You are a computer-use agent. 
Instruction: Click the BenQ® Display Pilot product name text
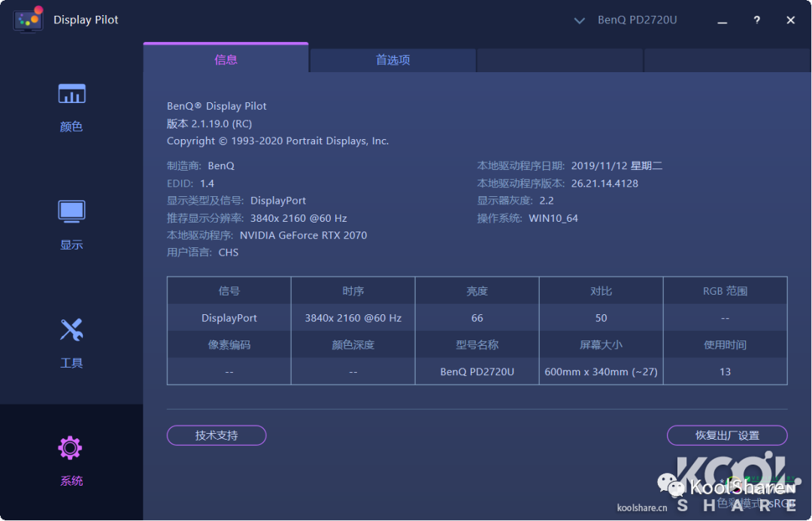point(217,106)
